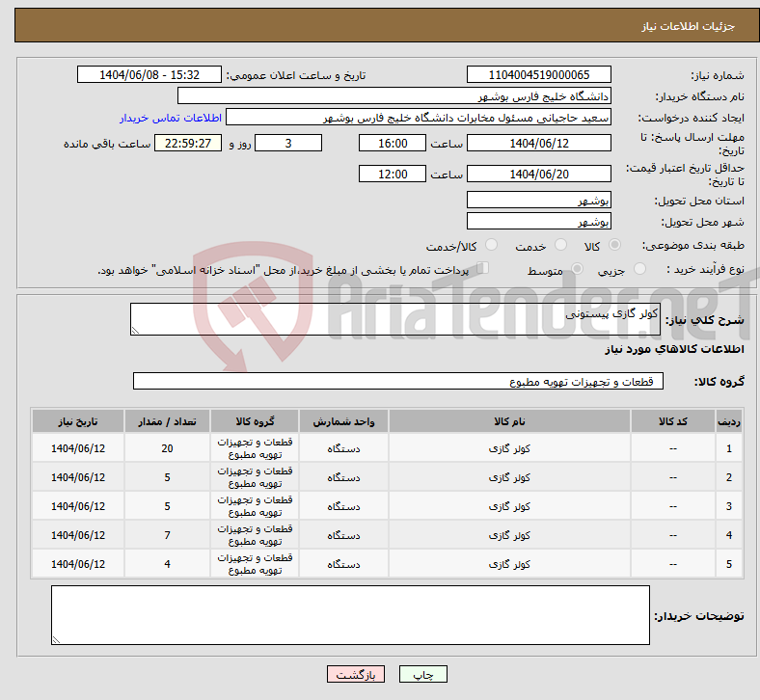The height and width of the screenshot is (700, 760).
Task: Click the price validity time 12:00 field
Action: point(393,174)
